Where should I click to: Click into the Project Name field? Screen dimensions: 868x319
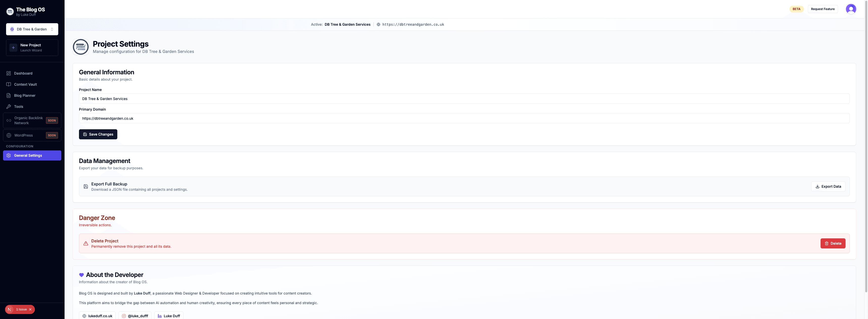464,99
